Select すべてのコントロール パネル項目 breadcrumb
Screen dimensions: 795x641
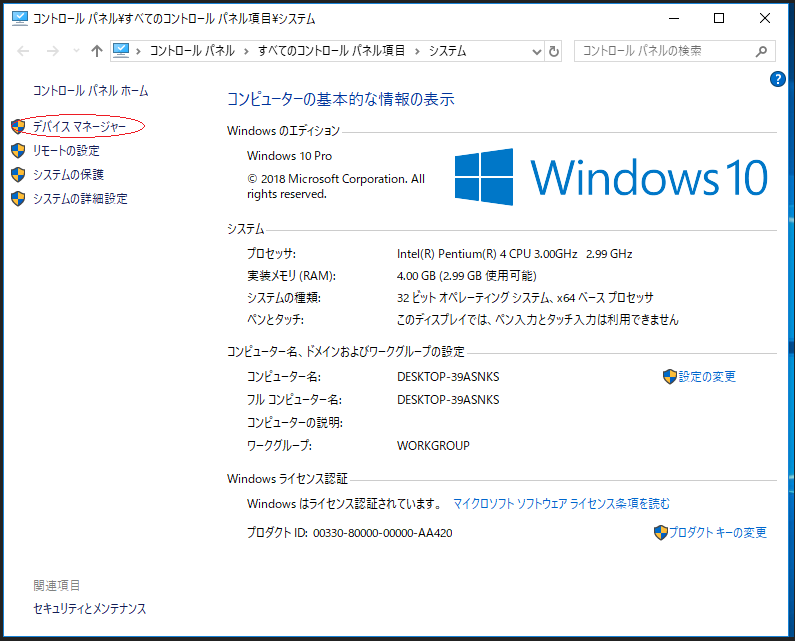tap(332, 51)
